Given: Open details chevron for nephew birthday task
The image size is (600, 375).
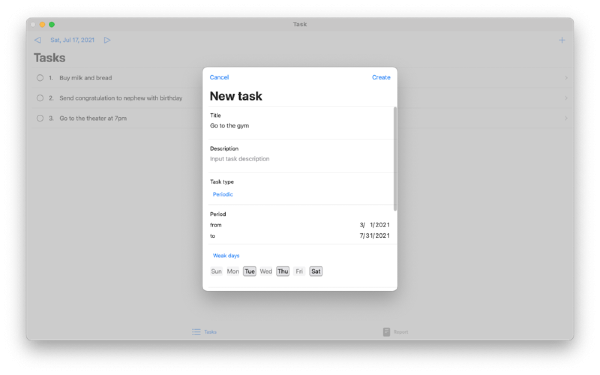Looking at the screenshot, I should click(x=566, y=98).
